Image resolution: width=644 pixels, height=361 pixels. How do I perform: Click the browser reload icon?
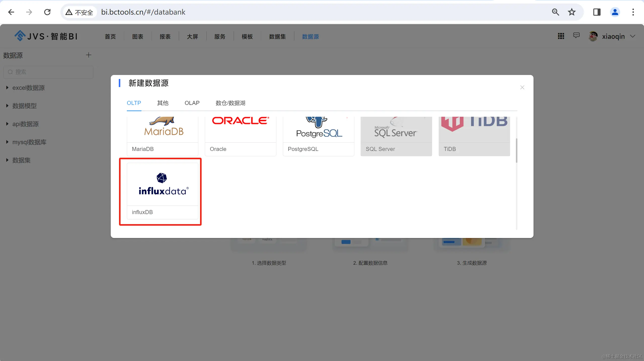click(47, 12)
